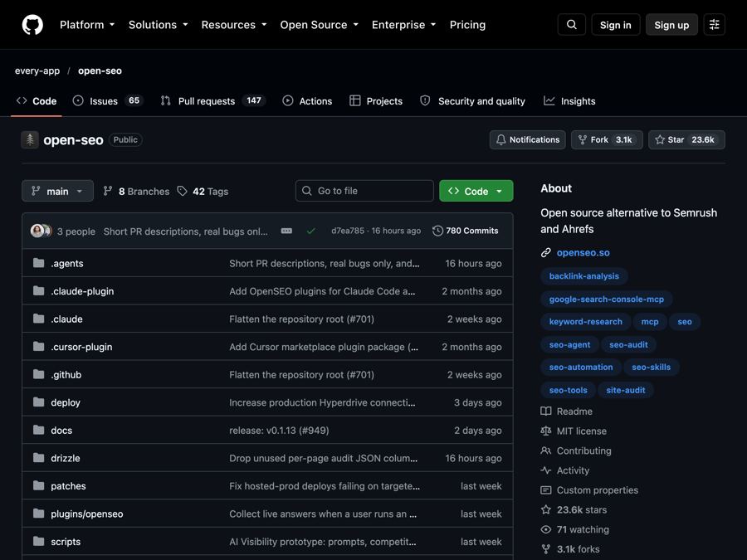
Task: Open appearance settings sliders icon
Action: pos(714,25)
